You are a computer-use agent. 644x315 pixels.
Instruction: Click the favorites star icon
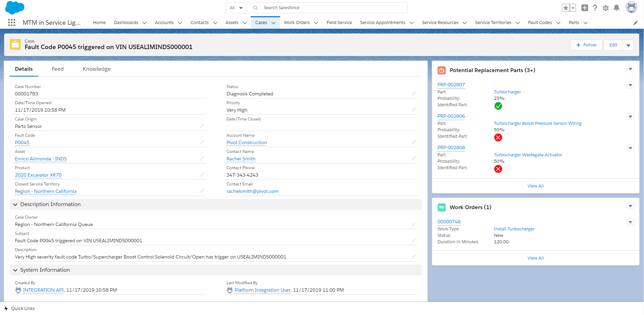coord(565,8)
